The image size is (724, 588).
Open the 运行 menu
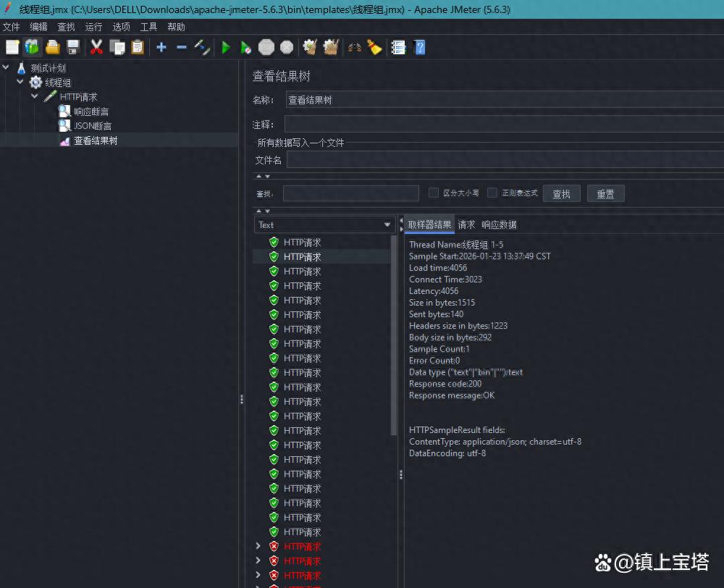(93, 27)
